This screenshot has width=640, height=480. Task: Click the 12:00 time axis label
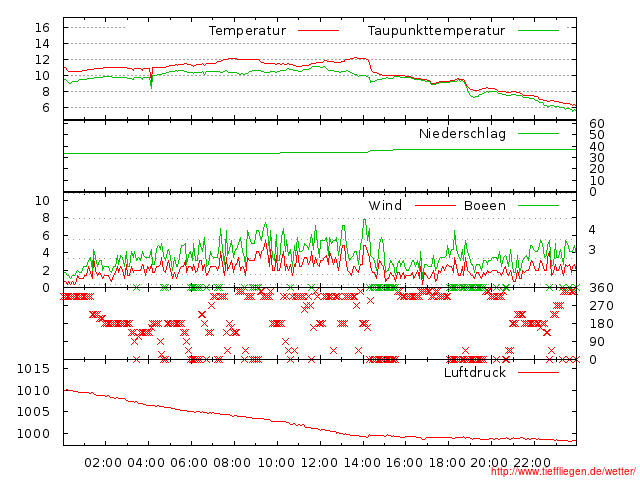click(x=319, y=463)
